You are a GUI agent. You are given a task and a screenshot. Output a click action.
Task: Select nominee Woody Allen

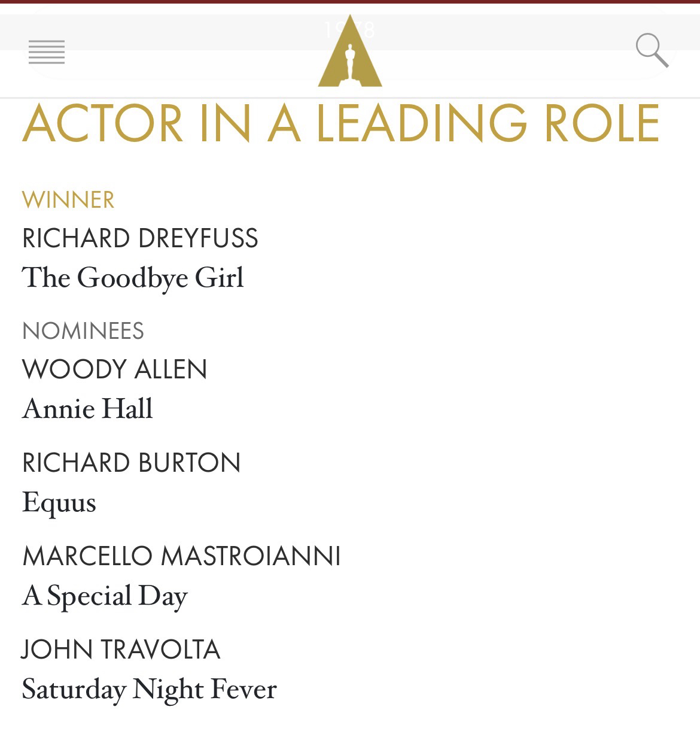point(115,369)
